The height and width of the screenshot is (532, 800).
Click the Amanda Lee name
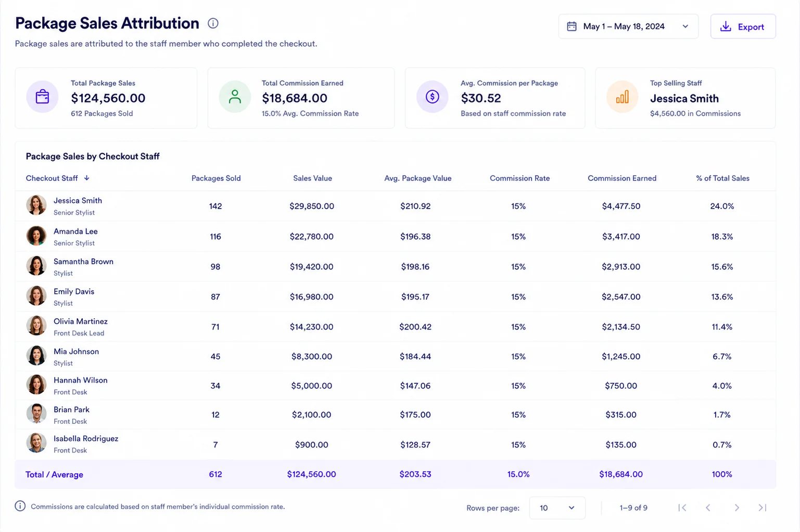click(x=75, y=231)
